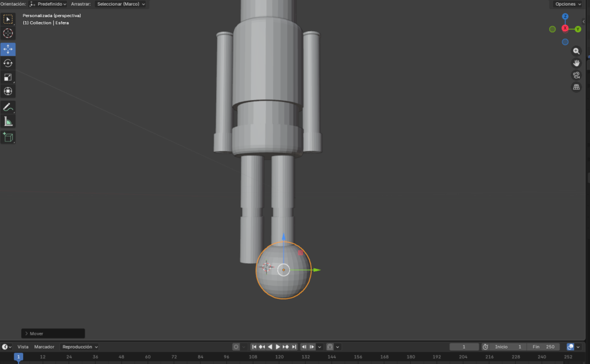This screenshot has height=364, width=590.
Task: Activate the 3D Cursor tool
Action: 8,33
